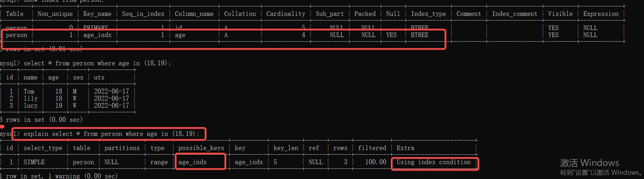Screen dimensions: 644x179
Task: Click the Index_comment column header
Action: 514,14
